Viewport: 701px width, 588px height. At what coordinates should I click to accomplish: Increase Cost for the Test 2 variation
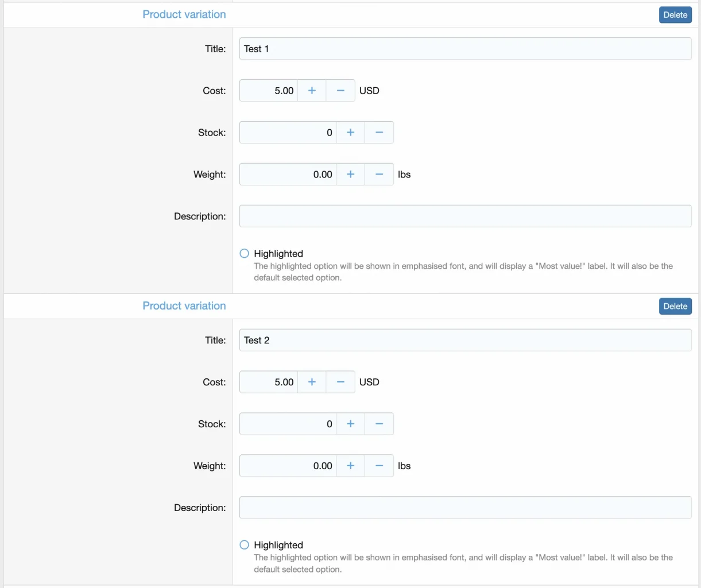(312, 382)
